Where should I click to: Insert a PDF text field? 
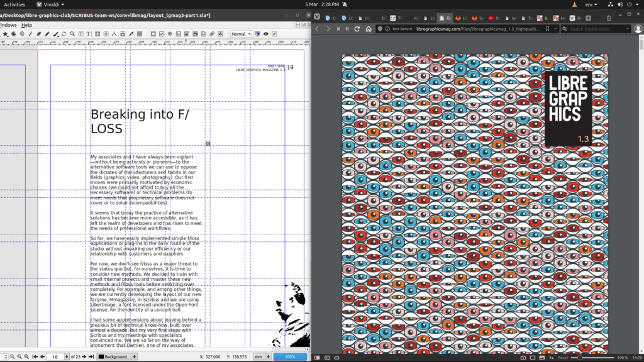tap(178, 34)
